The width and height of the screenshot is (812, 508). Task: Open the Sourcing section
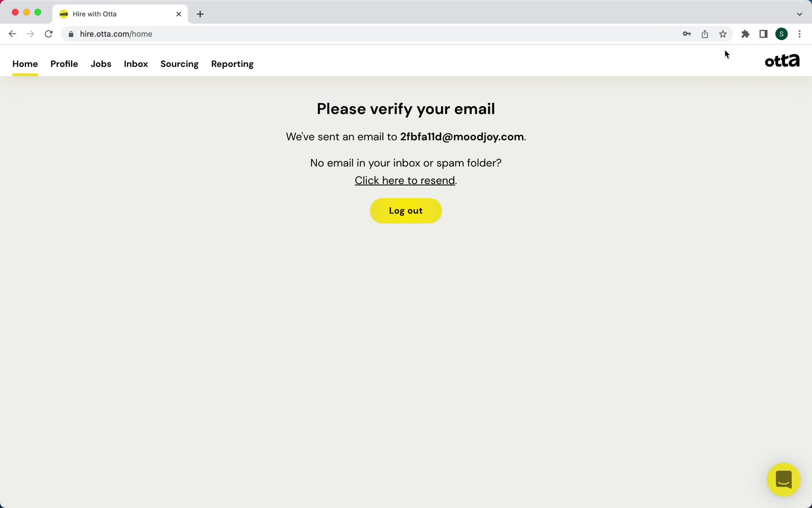pyautogui.click(x=179, y=64)
